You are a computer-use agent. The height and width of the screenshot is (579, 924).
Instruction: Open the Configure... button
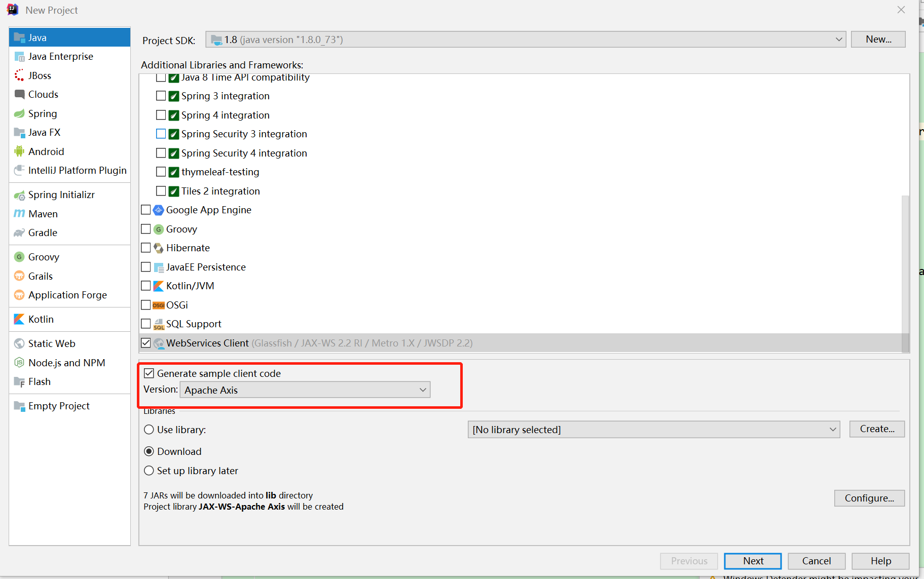[869, 498]
